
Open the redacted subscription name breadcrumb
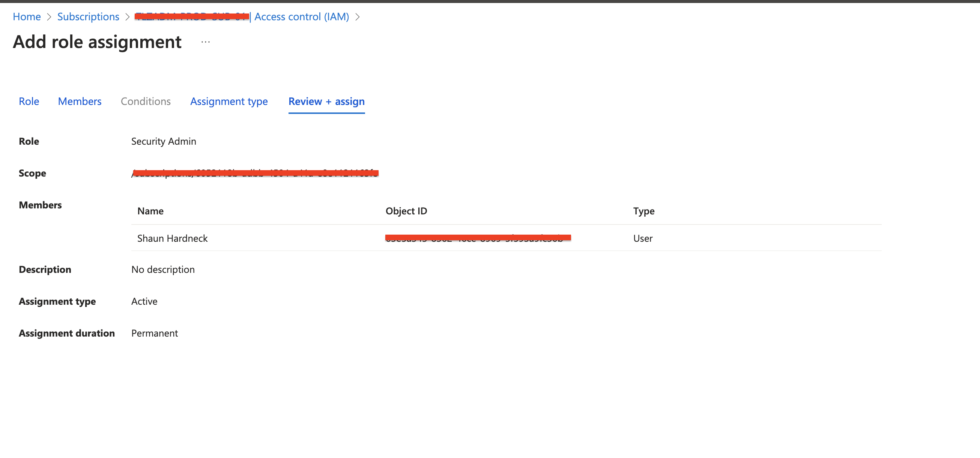(x=192, y=17)
